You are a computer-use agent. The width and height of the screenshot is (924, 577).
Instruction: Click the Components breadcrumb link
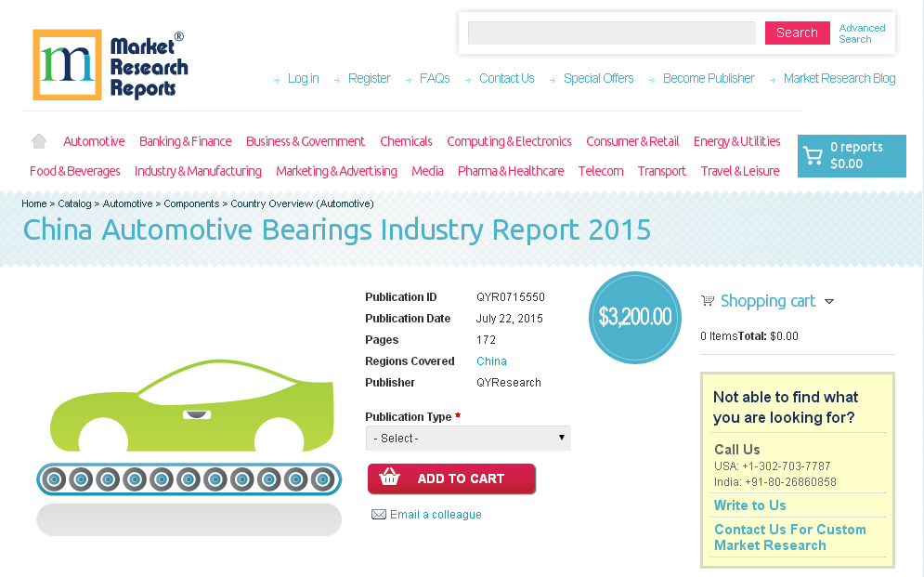[x=191, y=203]
